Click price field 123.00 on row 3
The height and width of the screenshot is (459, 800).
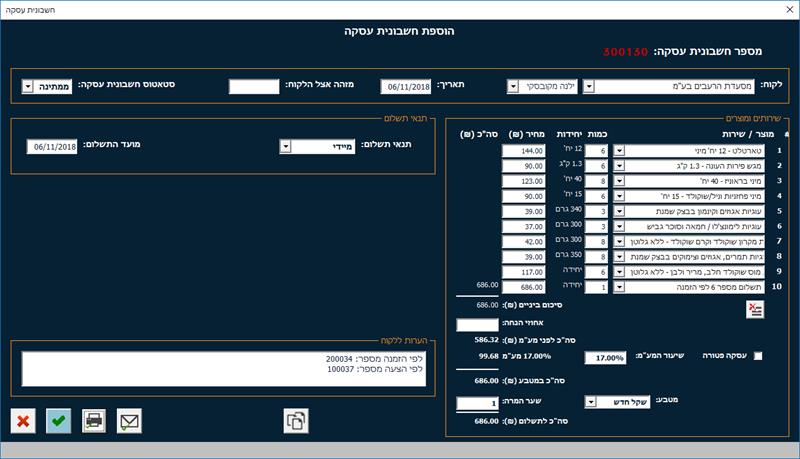(523, 181)
